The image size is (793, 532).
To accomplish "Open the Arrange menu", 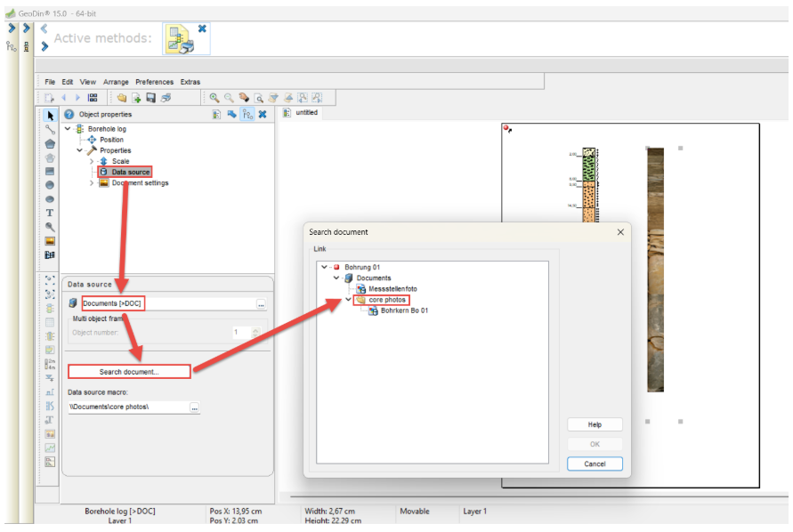I will coord(116,82).
